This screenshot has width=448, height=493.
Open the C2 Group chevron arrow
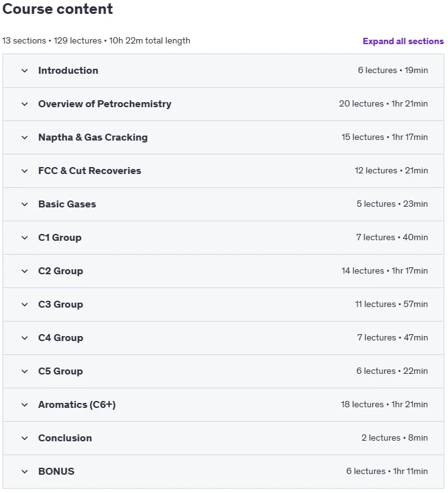click(x=25, y=271)
